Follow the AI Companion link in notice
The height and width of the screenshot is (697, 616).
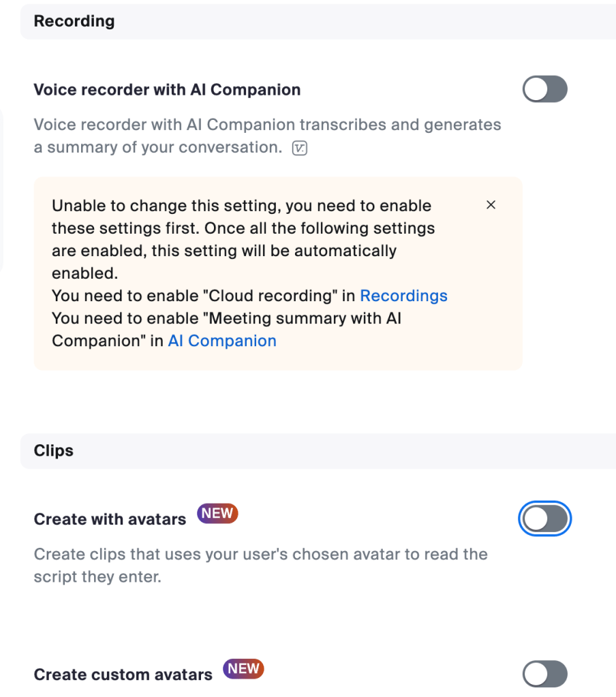(x=222, y=341)
